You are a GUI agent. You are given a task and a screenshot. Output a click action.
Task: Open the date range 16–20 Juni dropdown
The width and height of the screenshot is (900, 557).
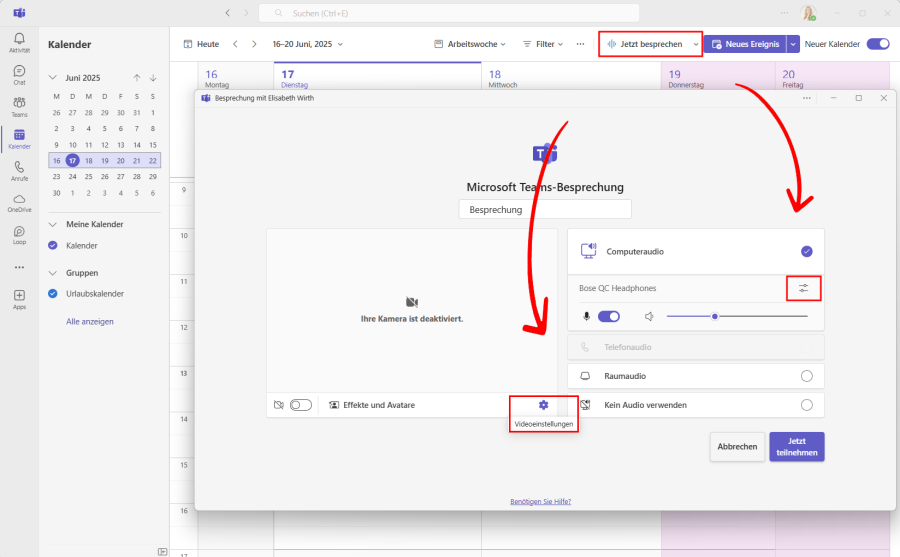(x=307, y=44)
